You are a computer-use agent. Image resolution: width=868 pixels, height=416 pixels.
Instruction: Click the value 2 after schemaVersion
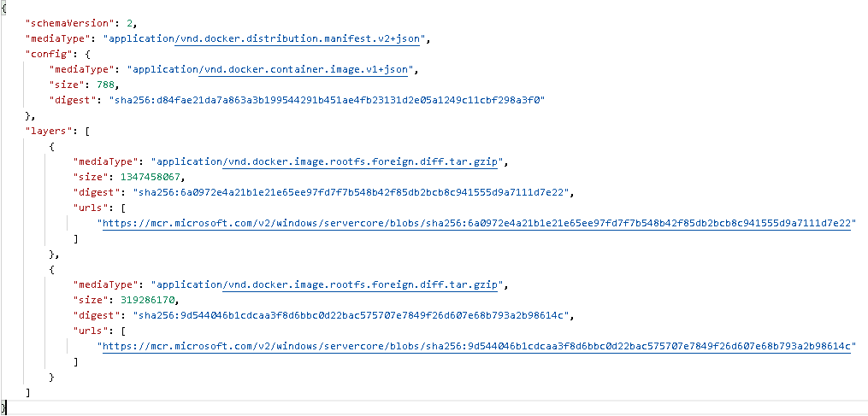coord(112,24)
